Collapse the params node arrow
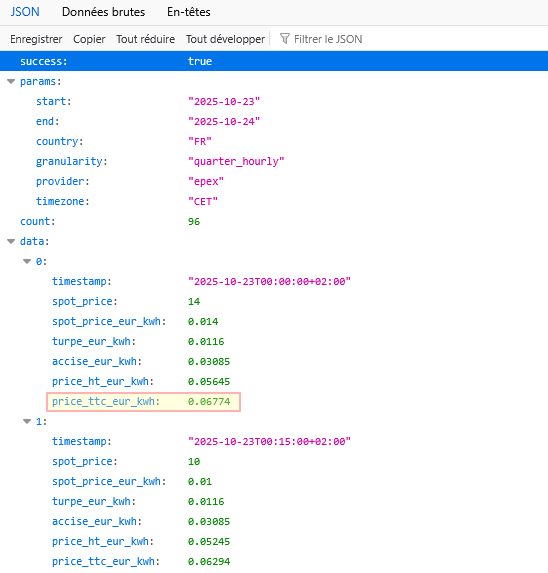The height and width of the screenshot is (573, 548). coord(11,81)
